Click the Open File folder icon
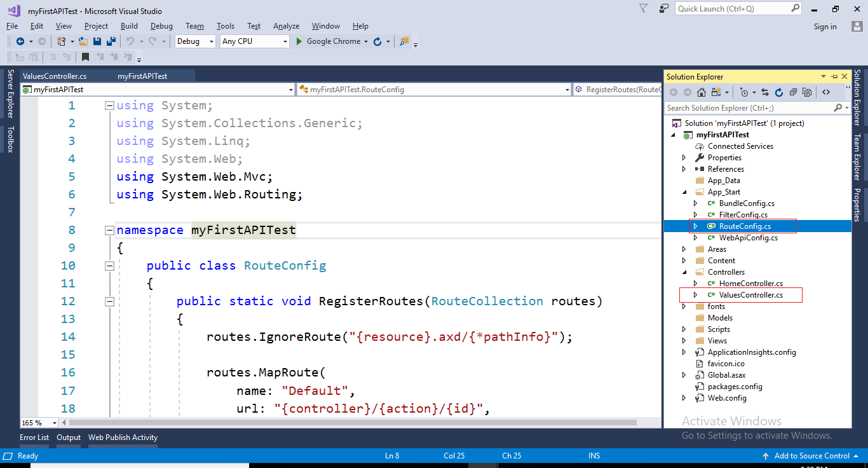 [x=83, y=41]
